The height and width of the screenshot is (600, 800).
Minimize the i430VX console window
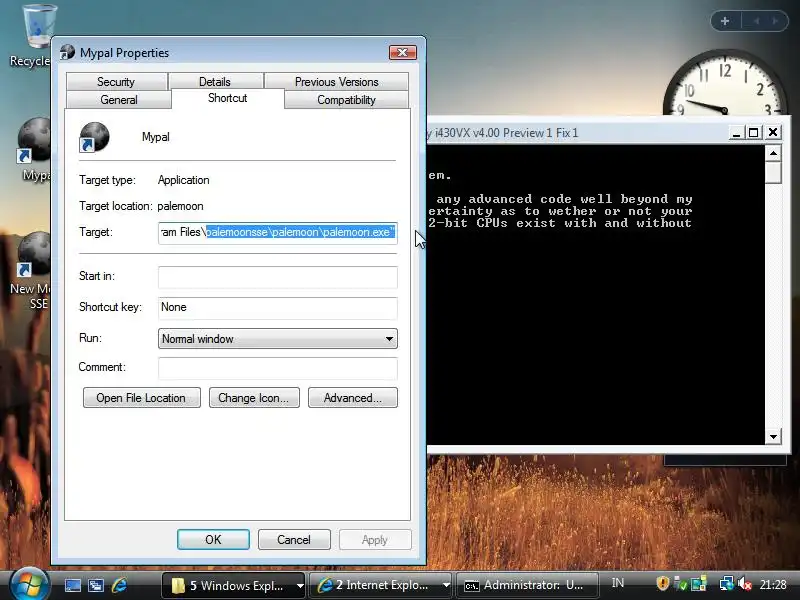(736, 133)
